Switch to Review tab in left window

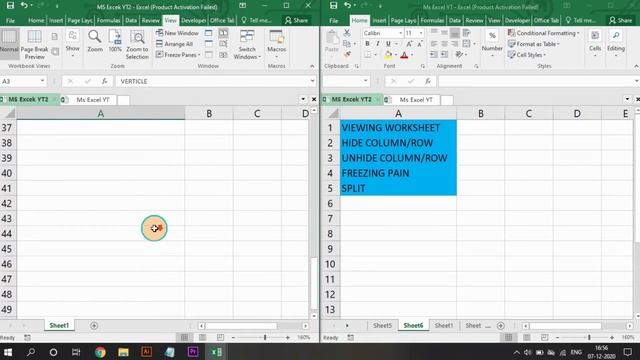coord(151,20)
